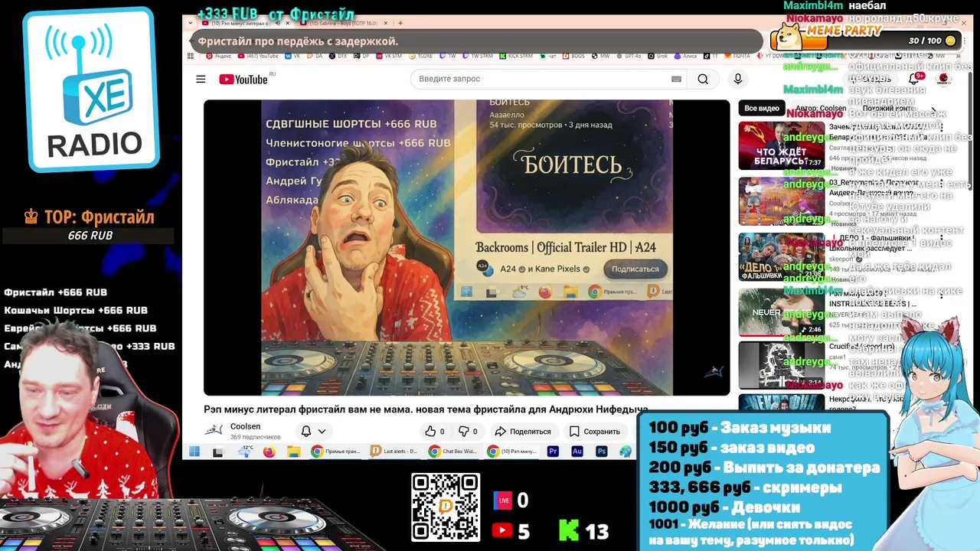Open the ЧТО ЖДЁТ БЕЛАРУСЬ video thumbnail

(781, 145)
